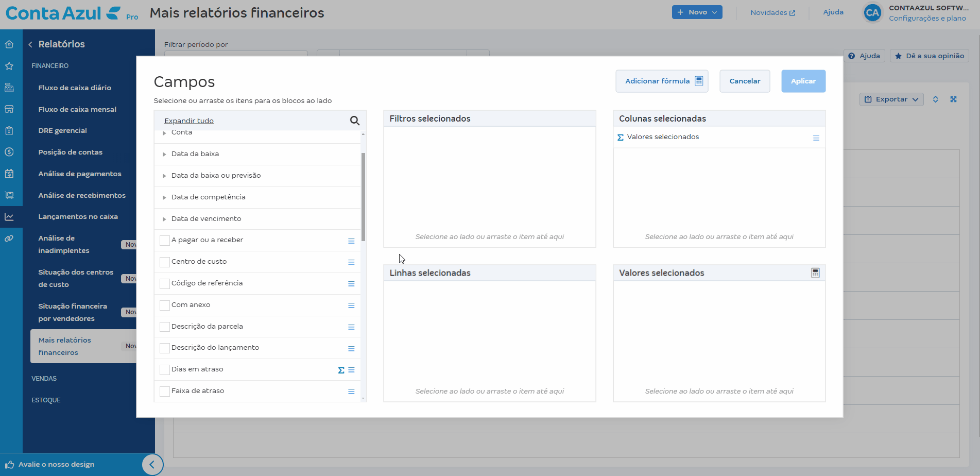Screen dimensions: 980x476
Task: Click the link icon in left rail
Action: (9, 239)
